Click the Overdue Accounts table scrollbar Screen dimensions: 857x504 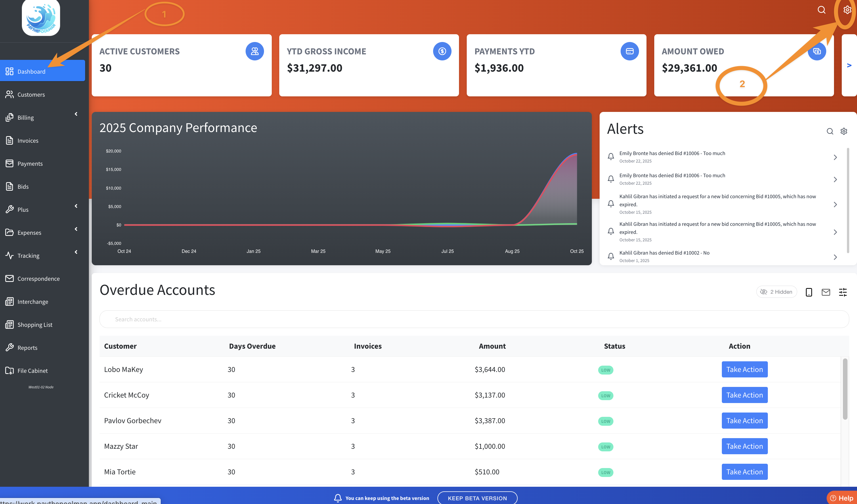point(845,389)
